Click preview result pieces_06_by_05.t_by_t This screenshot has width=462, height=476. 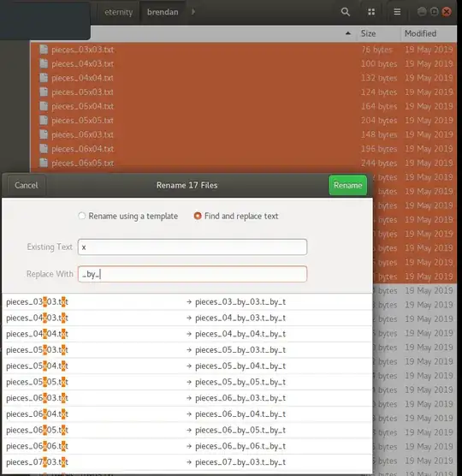pos(240,430)
